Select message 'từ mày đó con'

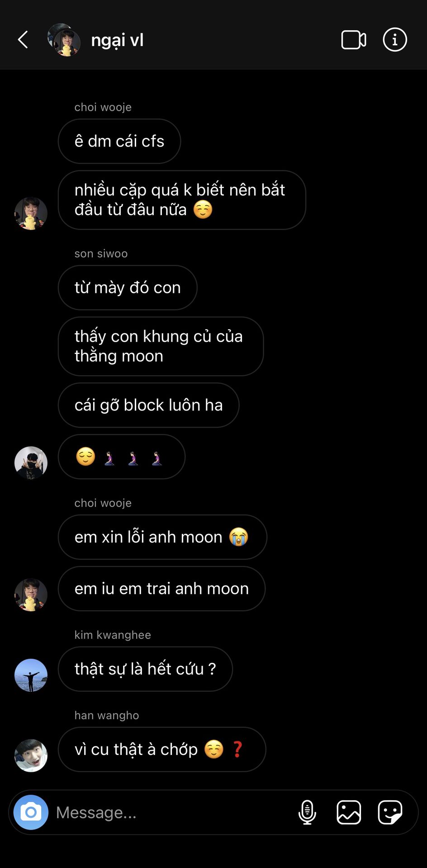[x=128, y=288]
